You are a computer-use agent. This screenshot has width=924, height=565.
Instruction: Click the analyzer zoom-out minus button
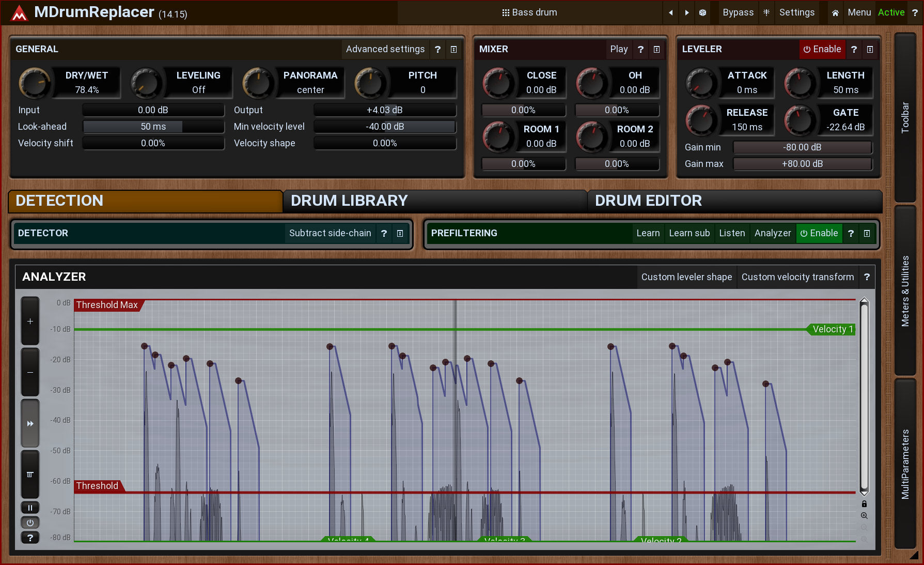30,372
